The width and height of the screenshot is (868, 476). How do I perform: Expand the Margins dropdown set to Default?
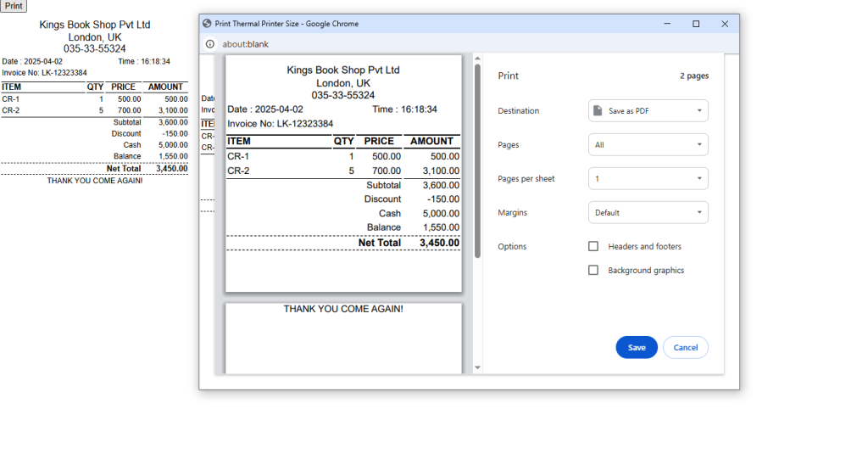[648, 213]
